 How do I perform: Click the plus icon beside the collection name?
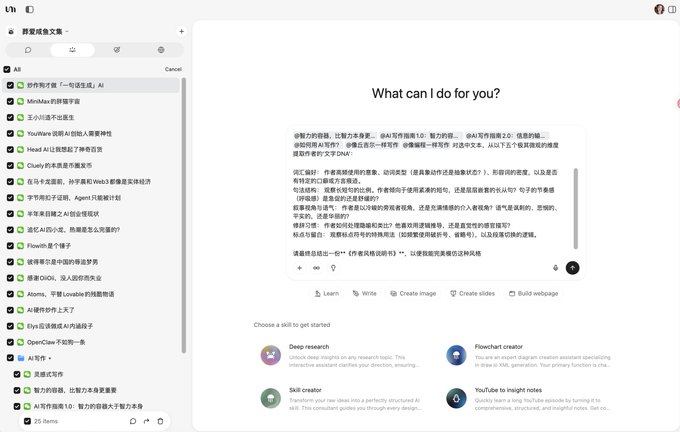click(181, 31)
